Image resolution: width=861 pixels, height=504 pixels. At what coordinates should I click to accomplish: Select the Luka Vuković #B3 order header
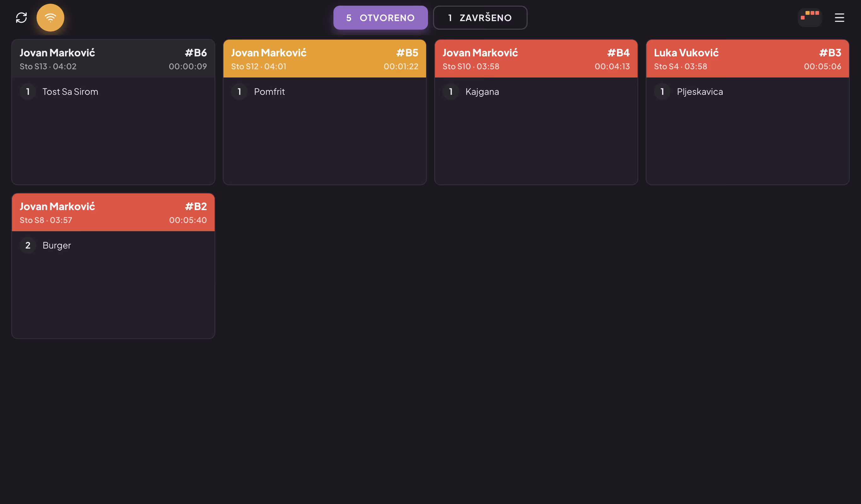[x=748, y=59]
